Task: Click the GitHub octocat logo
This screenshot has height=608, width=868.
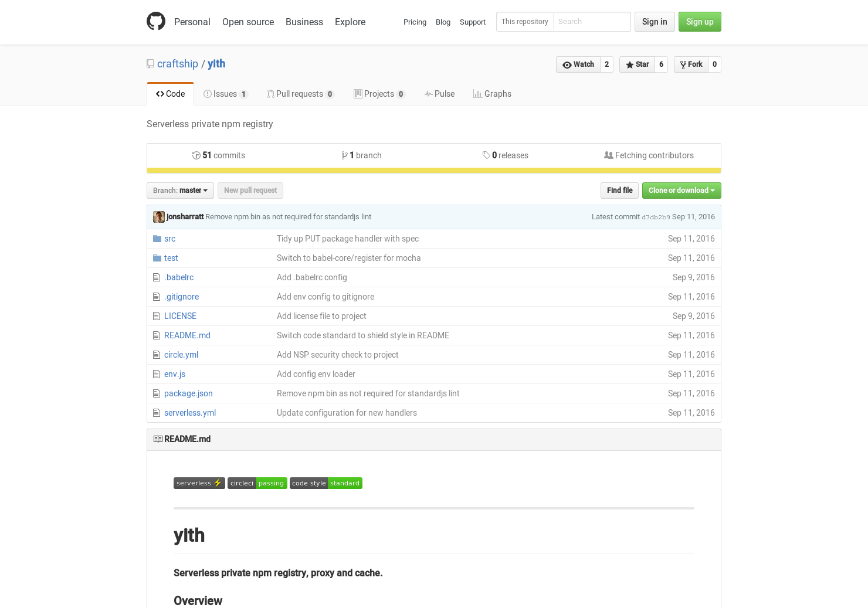Action: tap(156, 21)
